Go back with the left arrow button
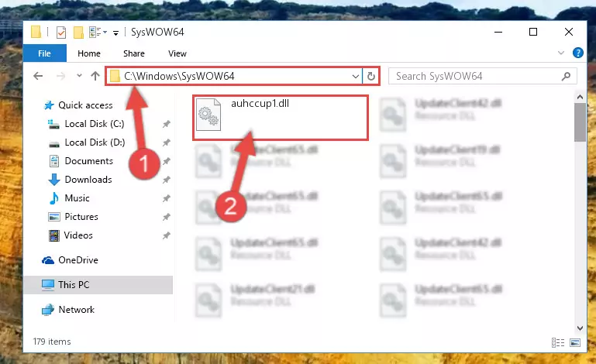 point(38,76)
